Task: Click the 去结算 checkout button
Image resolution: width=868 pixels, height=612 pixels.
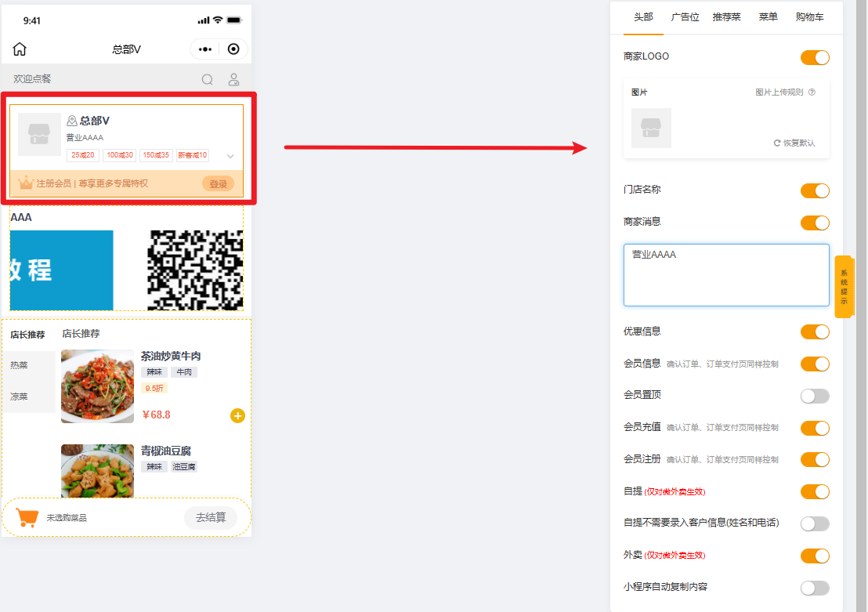Action: click(x=211, y=518)
